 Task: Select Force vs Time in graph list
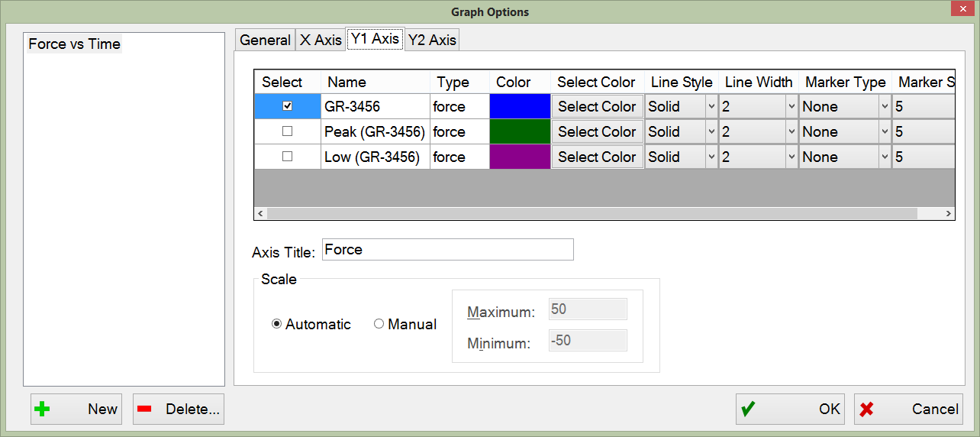click(x=75, y=44)
